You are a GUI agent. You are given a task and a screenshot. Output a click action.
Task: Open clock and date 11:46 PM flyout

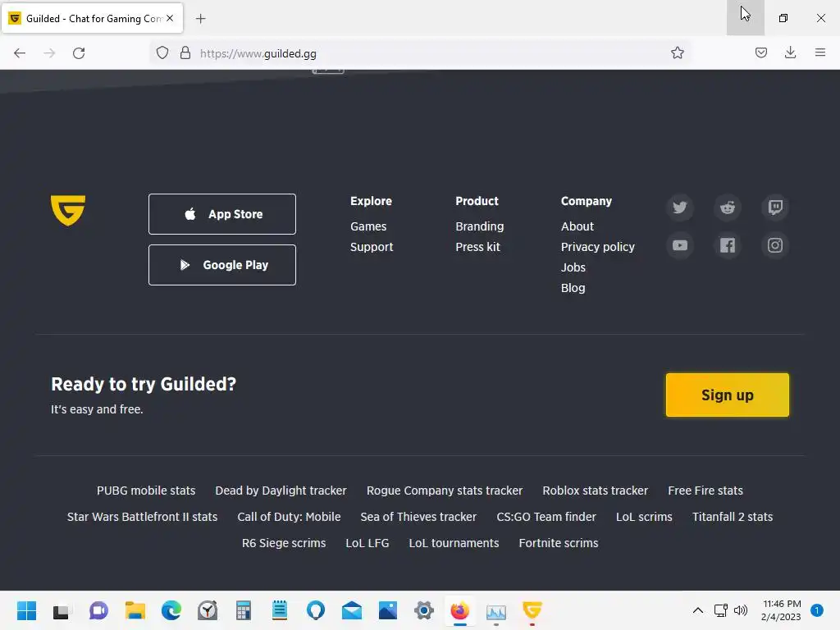(781, 610)
